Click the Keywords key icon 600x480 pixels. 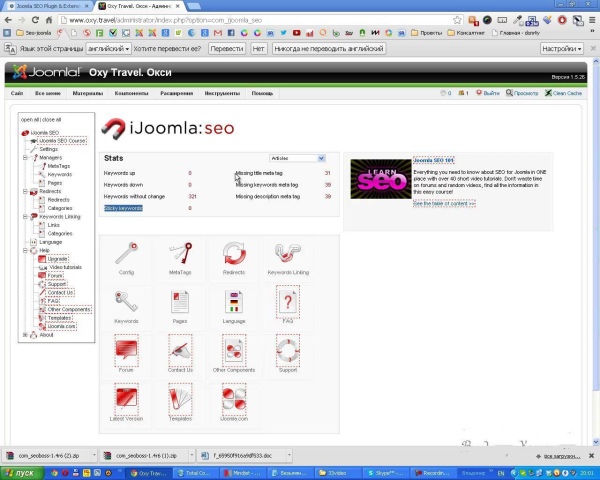point(126,303)
